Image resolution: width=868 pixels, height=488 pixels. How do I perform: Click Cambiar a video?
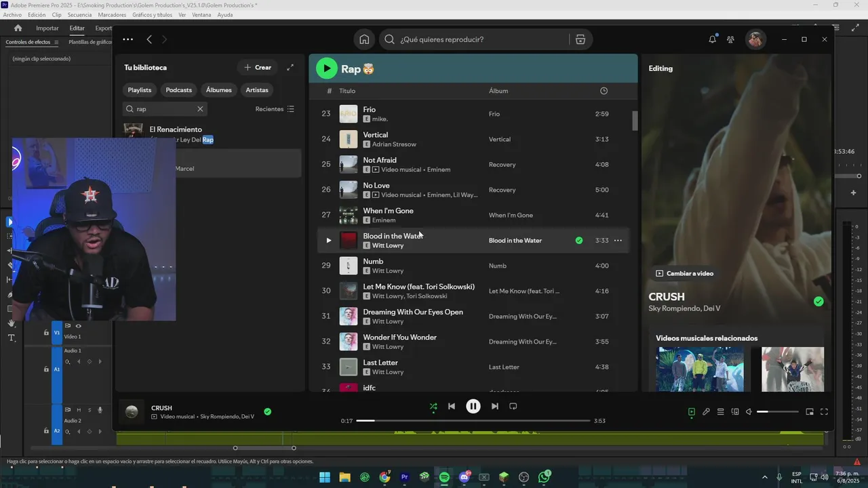click(x=684, y=273)
